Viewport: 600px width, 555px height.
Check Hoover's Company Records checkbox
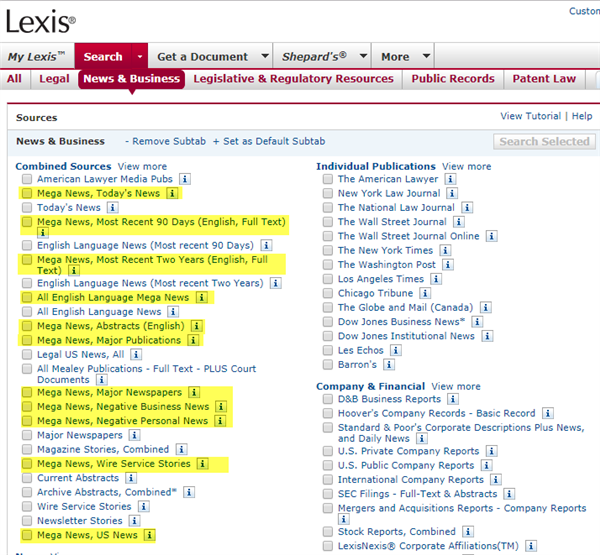(328, 413)
